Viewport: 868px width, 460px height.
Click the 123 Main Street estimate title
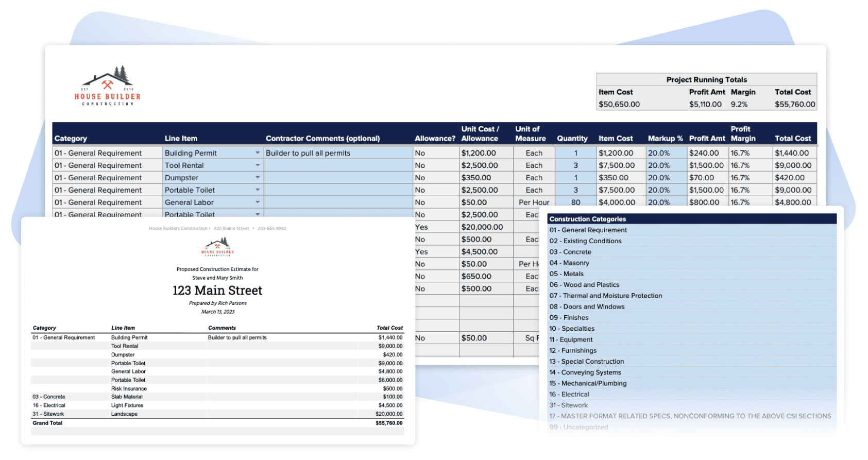217,291
